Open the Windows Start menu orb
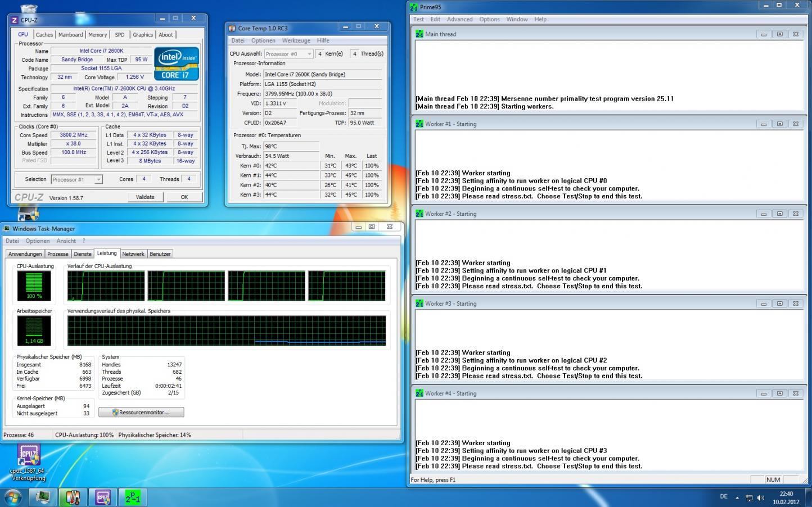 click(13, 497)
